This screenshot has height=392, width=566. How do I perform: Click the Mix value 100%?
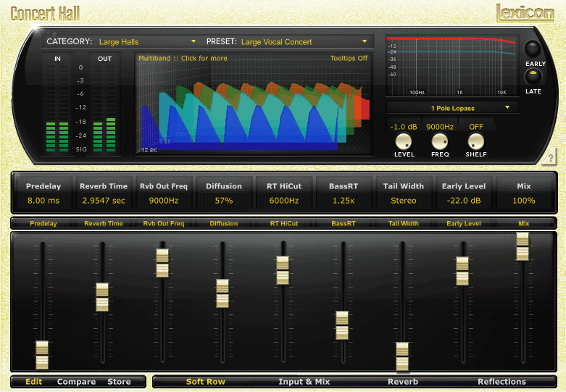pos(524,201)
